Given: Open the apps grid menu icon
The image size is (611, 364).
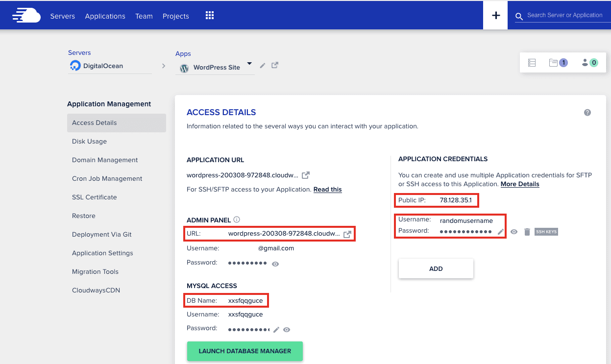Looking at the screenshot, I should pos(210,16).
